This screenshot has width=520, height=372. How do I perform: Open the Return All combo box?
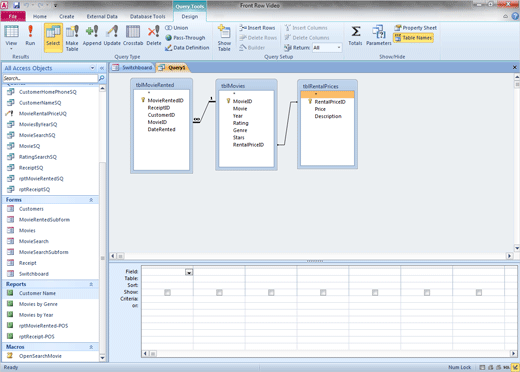tap(327, 48)
